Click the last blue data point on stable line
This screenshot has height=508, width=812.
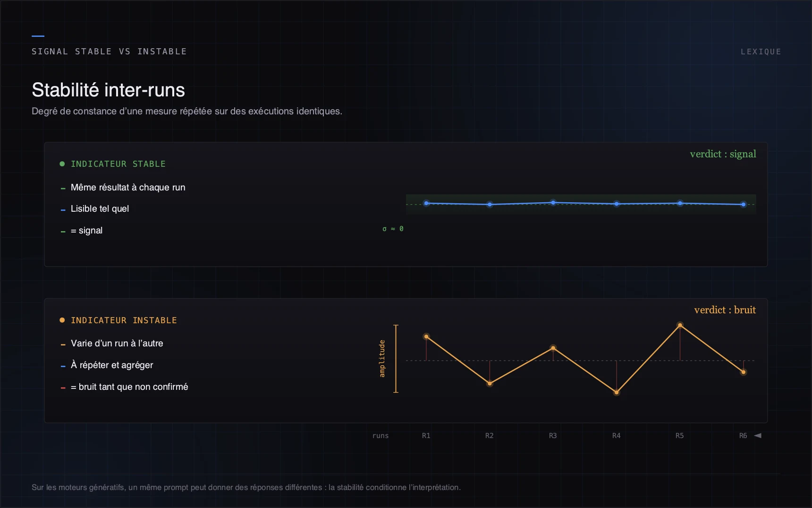(x=743, y=205)
